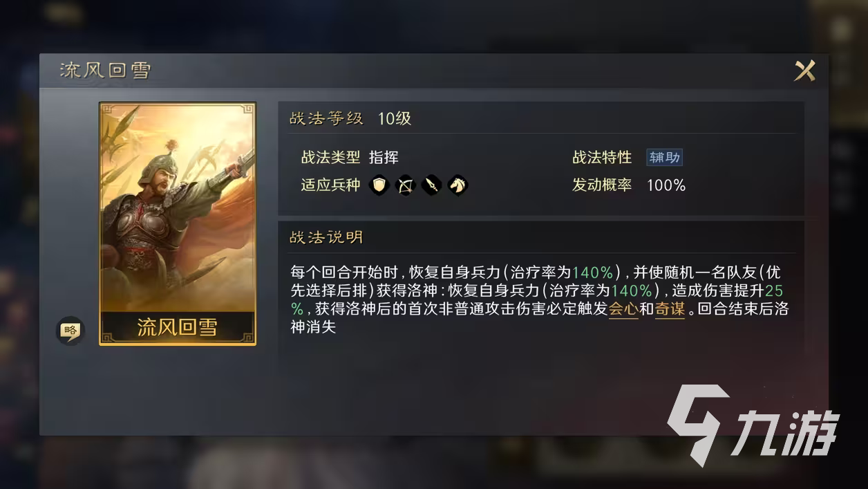Tap the 战法等级 10级 header
868x489 pixels.
point(350,118)
